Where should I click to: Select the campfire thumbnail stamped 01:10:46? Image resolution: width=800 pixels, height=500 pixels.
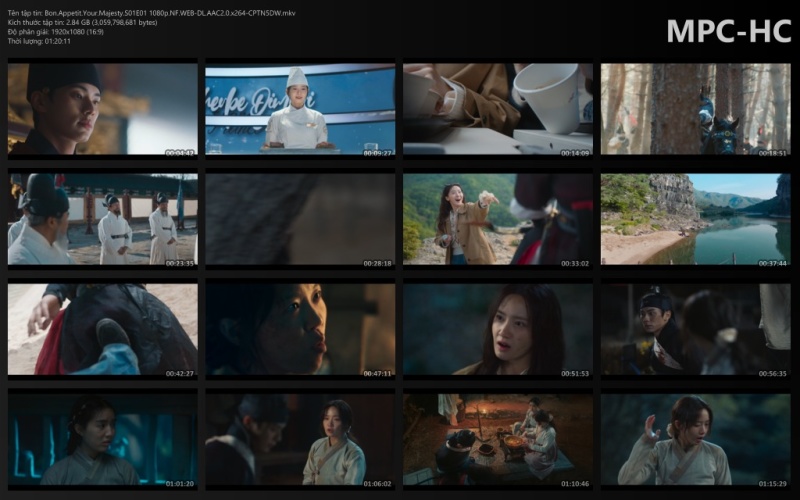(x=498, y=439)
